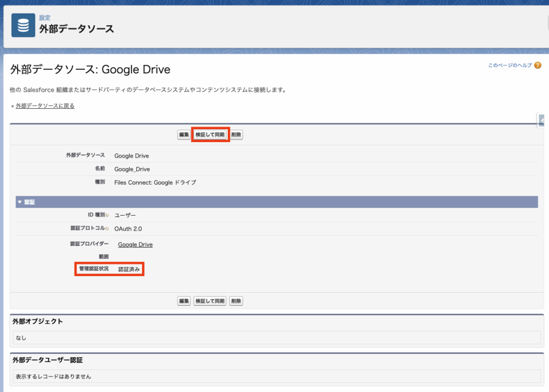The width and height of the screenshot is (549, 392).
Task: Open the Google Drive 認証プロバイダー link
Action: click(135, 245)
